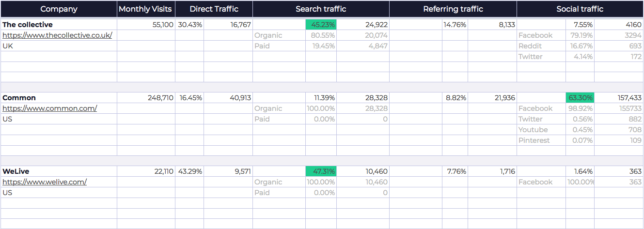
Task: Select the 79.19% Facebook share cell
Action: [580, 35]
